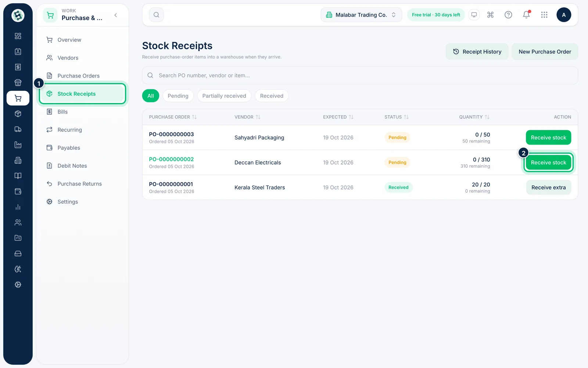The height and width of the screenshot is (368, 588).
Task: Open the apps grid launcher icon
Action: point(544,15)
